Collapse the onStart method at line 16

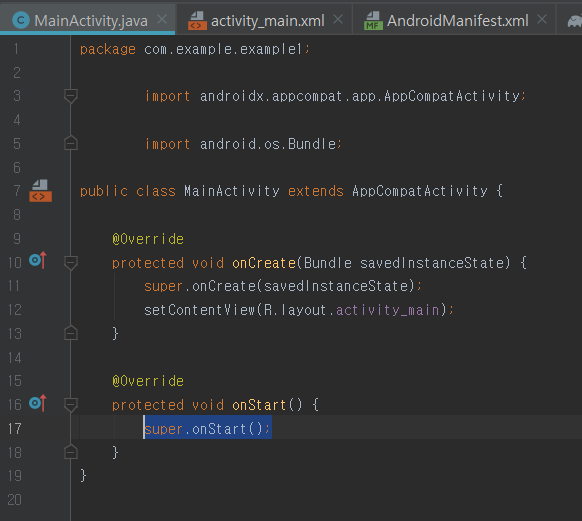pos(71,405)
